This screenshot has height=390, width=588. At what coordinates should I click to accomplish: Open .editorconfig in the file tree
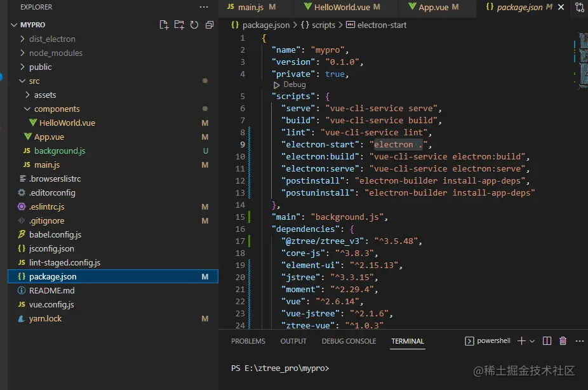52,192
